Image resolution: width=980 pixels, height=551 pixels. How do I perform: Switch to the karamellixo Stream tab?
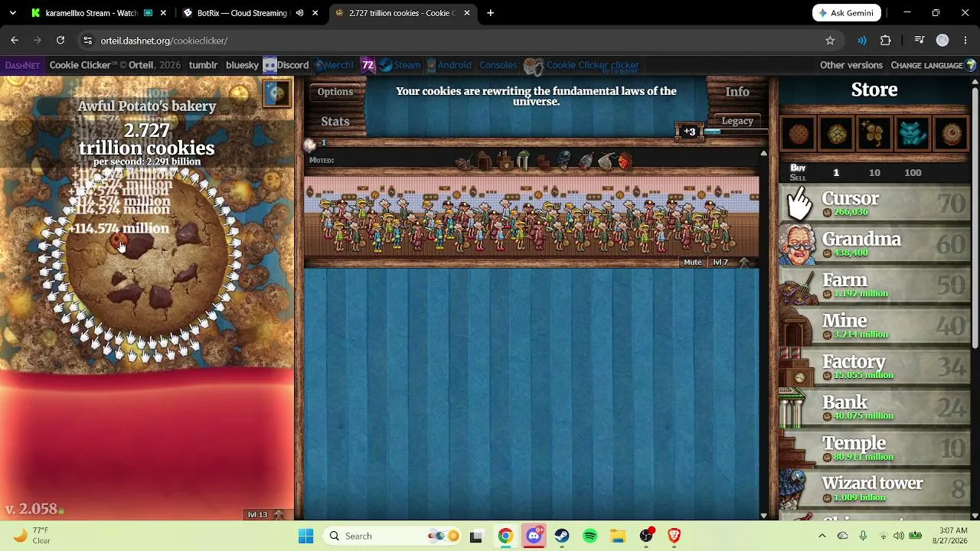92,13
